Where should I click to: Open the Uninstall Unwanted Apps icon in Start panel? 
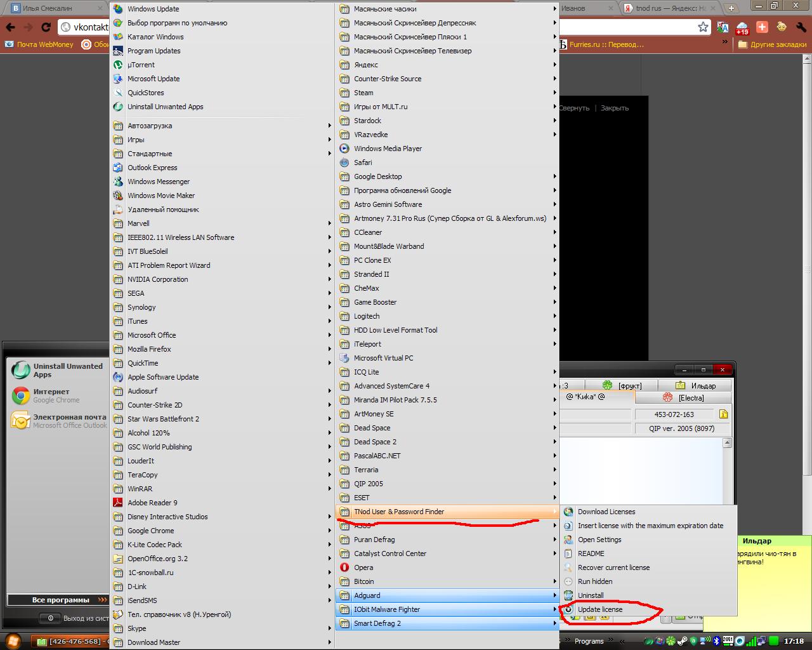21,371
